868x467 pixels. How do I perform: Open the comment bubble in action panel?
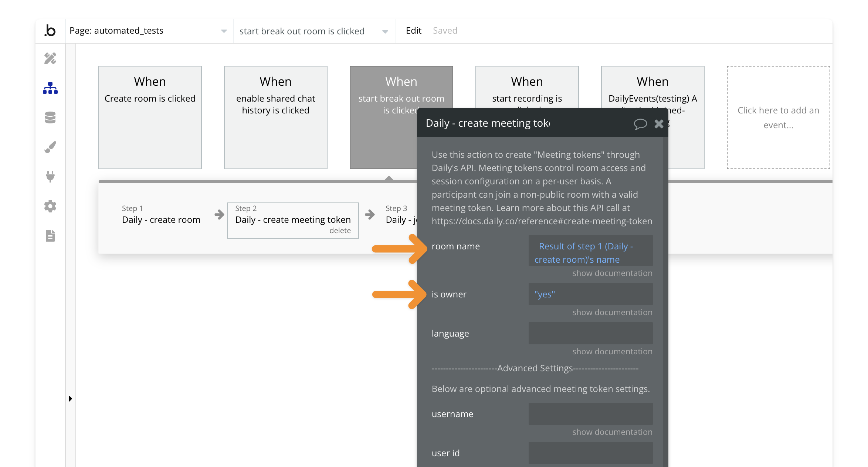pos(640,124)
